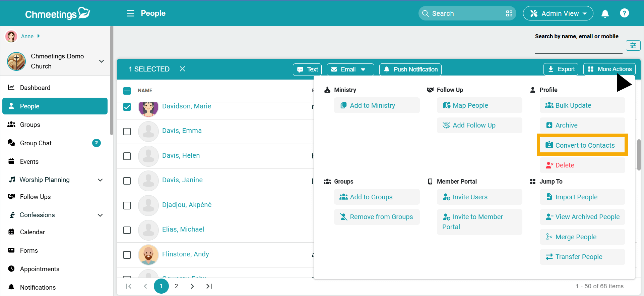Screen dimensions: 644x296
Task: Expand Confessions submenu
Action: (x=100, y=215)
